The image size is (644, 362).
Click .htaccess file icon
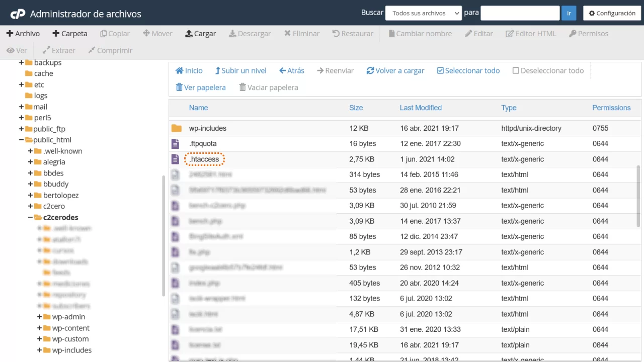pos(175,159)
